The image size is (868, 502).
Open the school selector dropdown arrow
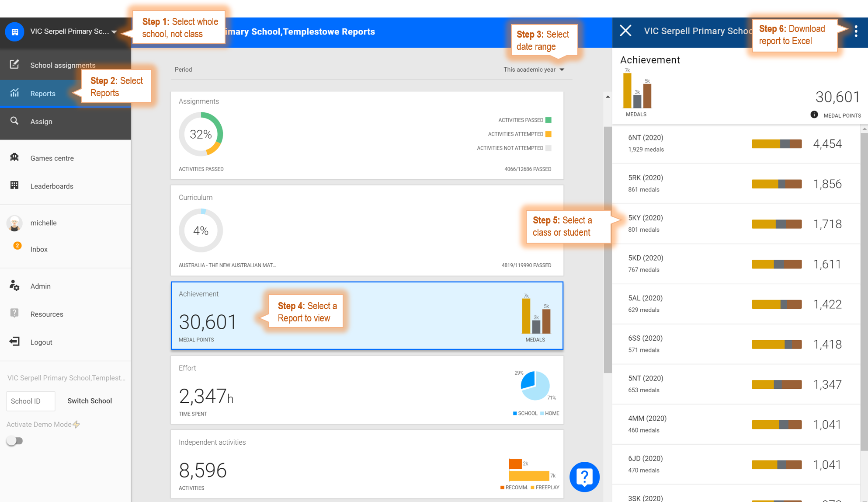114,32
